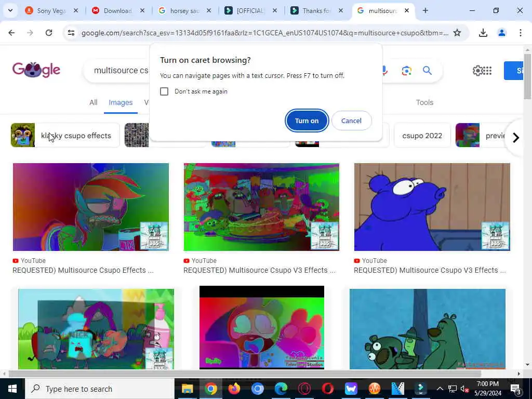
Task: Open the green bears ranger image result
Action: [428, 329]
